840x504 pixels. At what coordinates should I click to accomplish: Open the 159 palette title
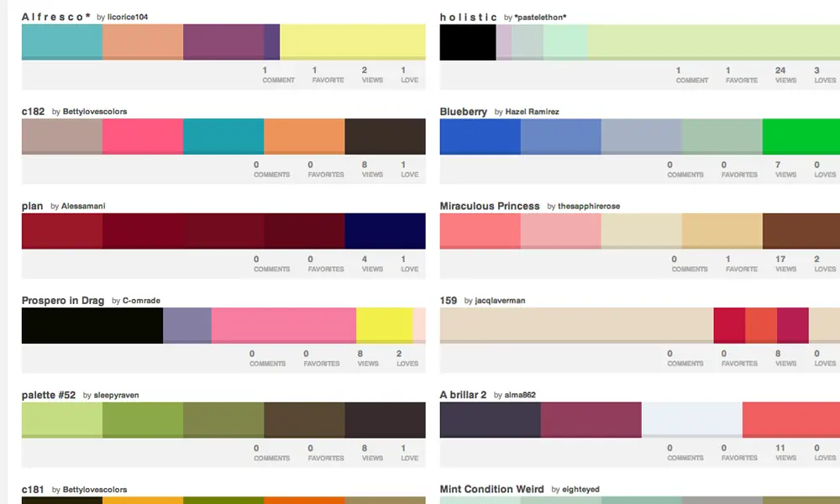(x=449, y=301)
